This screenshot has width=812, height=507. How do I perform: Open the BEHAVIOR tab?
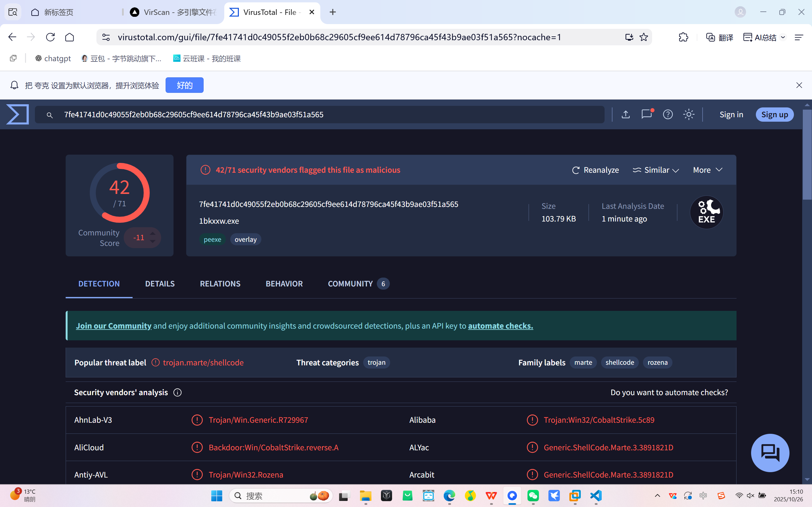pos(284,284)
